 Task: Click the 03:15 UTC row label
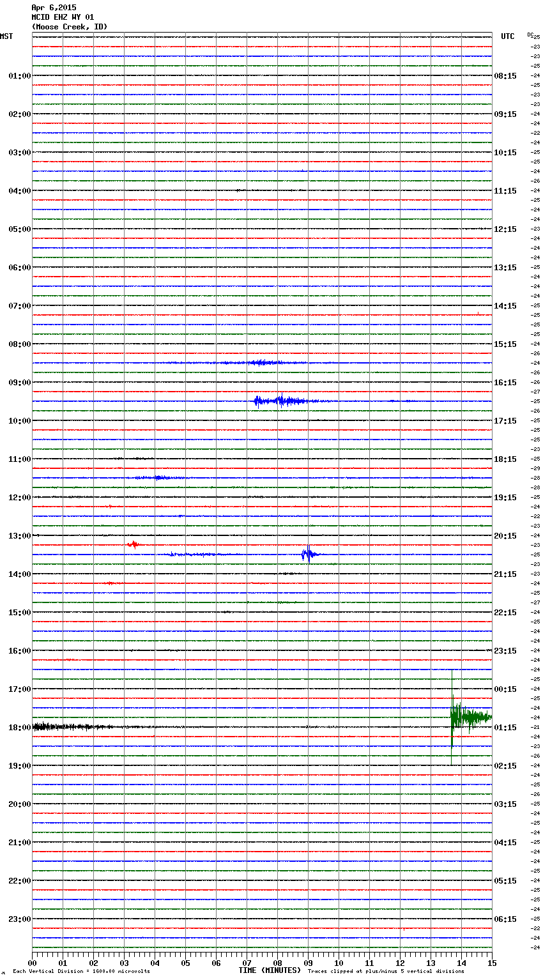[505, 804]
